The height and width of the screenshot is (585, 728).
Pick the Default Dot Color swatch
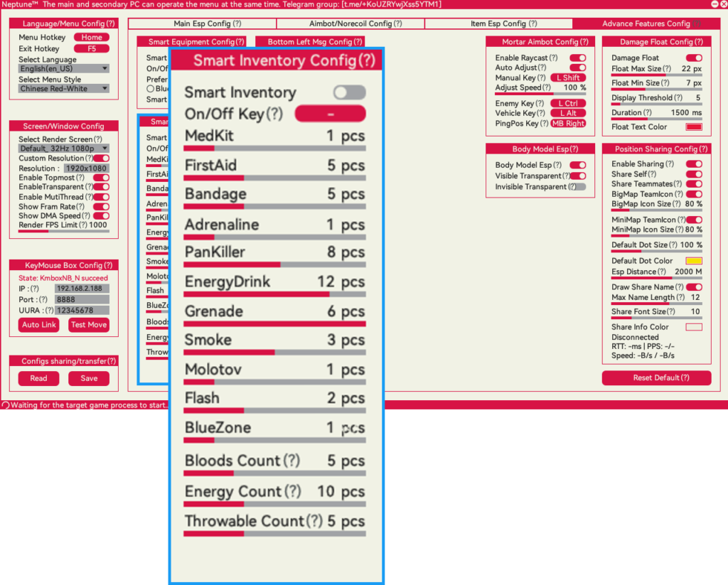point(694,261)
